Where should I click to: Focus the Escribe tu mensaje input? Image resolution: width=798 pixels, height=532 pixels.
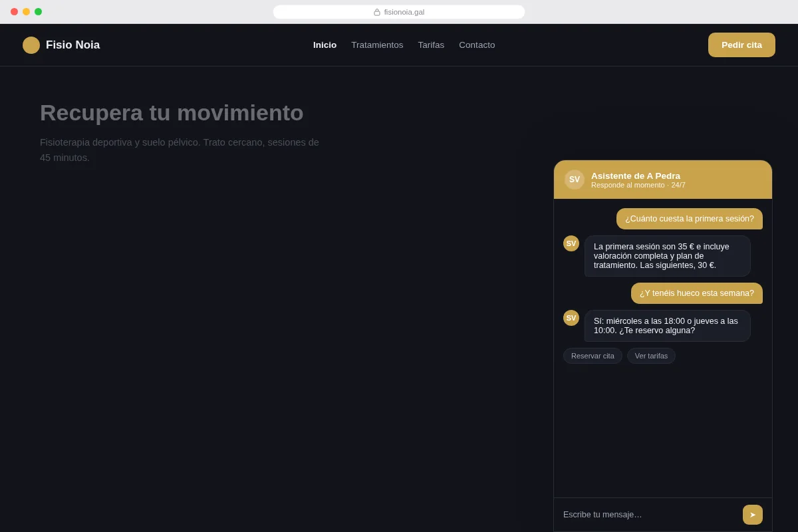649,515
